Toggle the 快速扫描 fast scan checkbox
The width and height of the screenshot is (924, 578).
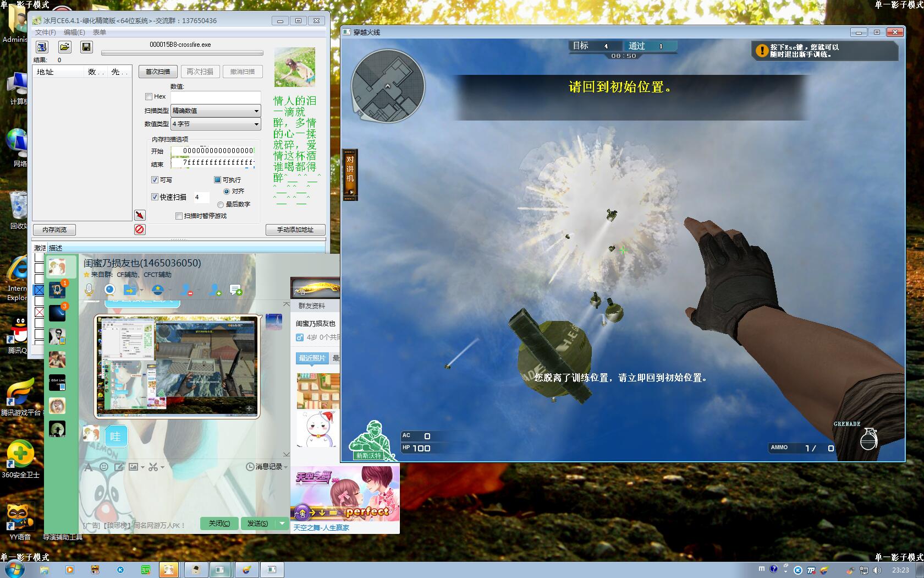click(155, 197)
